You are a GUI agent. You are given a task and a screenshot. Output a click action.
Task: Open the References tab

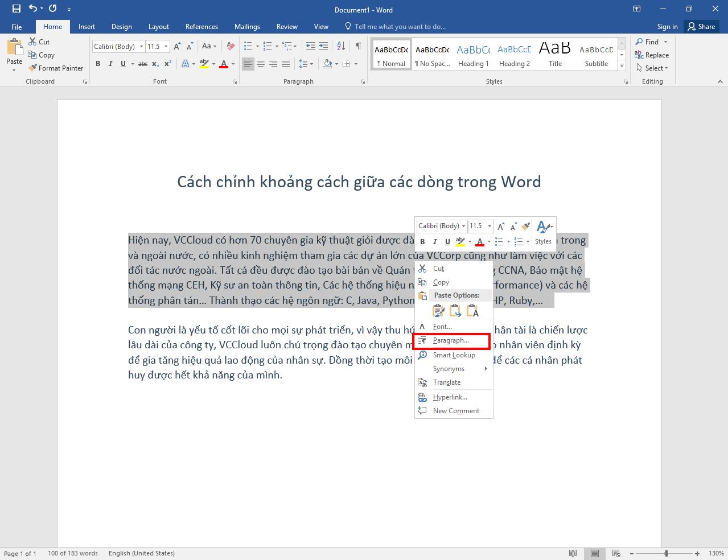point(201,26)
